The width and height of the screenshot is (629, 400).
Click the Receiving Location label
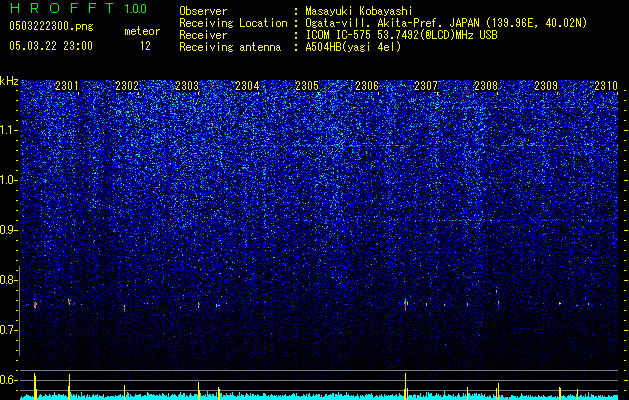tap(233, 23)
